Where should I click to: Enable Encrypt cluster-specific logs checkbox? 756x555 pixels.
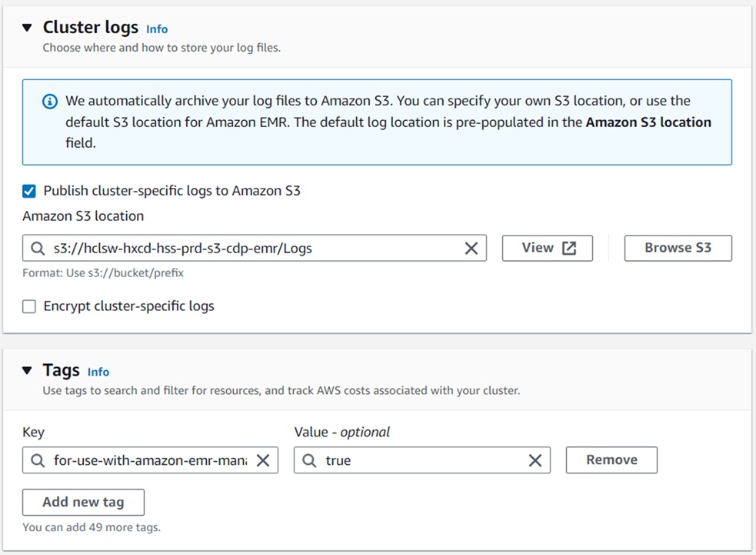click(x=29, y=306)
